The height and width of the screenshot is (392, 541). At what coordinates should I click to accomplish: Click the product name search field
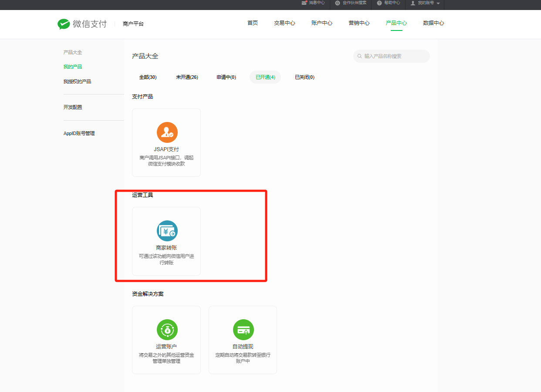[394, 56]
